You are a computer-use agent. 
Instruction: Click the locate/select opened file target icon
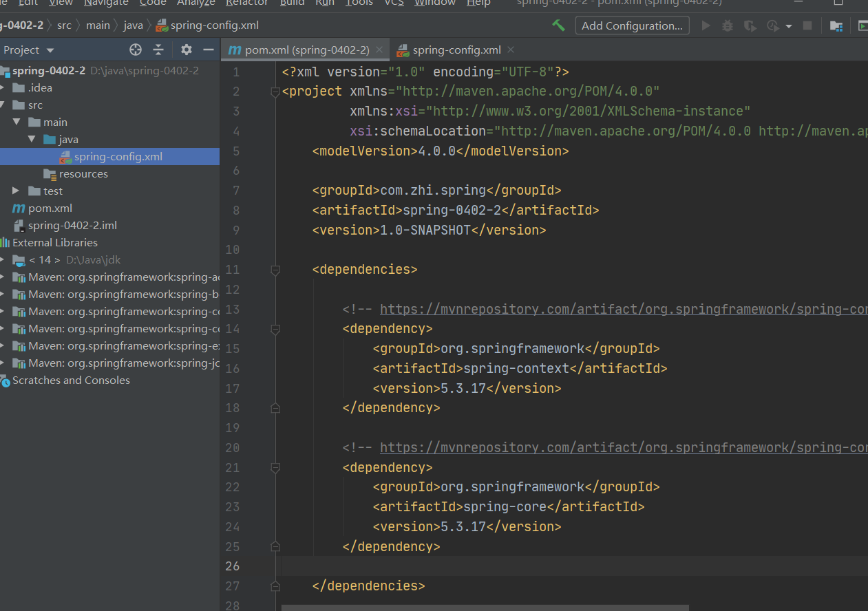click(136, 50)
